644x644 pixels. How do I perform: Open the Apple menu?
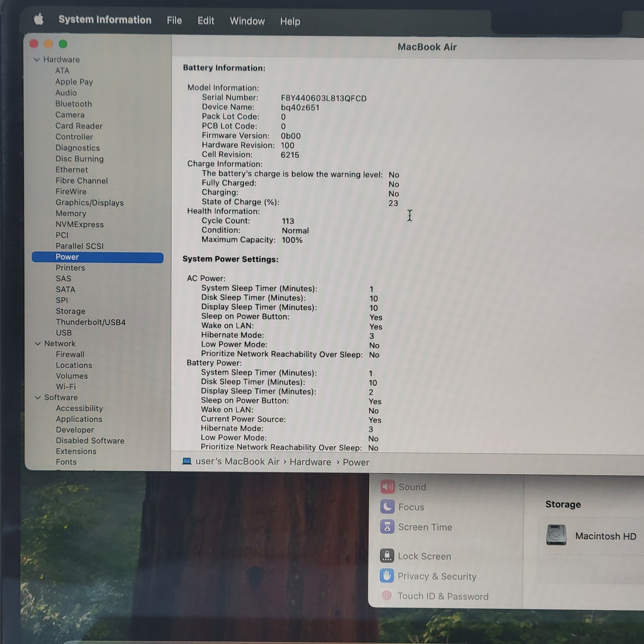pyautogui.click(x=38, y=20)
